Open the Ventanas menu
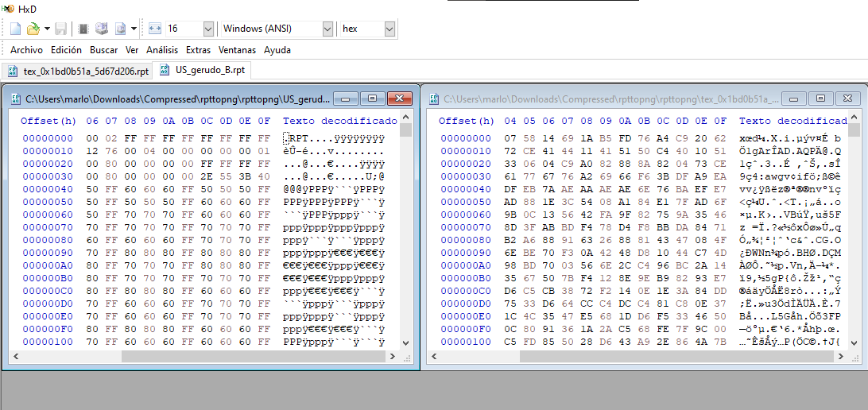Image resolution: width=868 pixels, height=410 pixels. (237, 50)
